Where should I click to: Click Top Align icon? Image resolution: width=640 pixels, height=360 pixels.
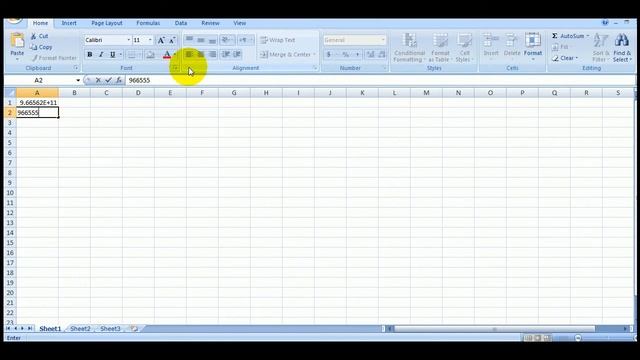189,40
